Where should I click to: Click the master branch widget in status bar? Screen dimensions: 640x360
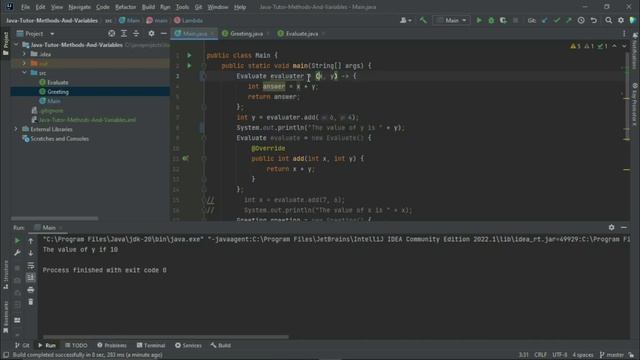click(x=612, y=355)
